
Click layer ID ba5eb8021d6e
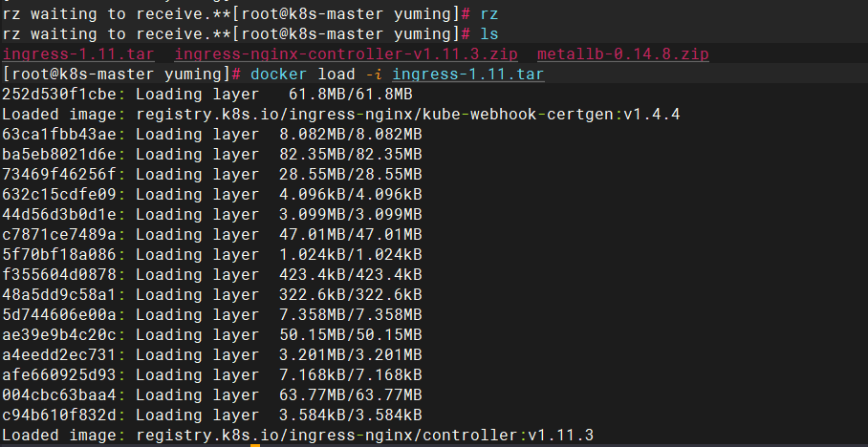coord(59,155)
